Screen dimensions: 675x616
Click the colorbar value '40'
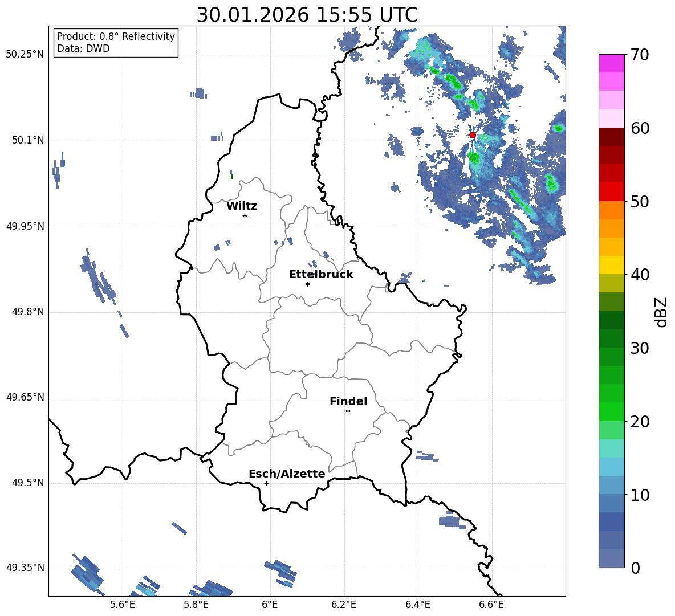click(x=639, y=275)
